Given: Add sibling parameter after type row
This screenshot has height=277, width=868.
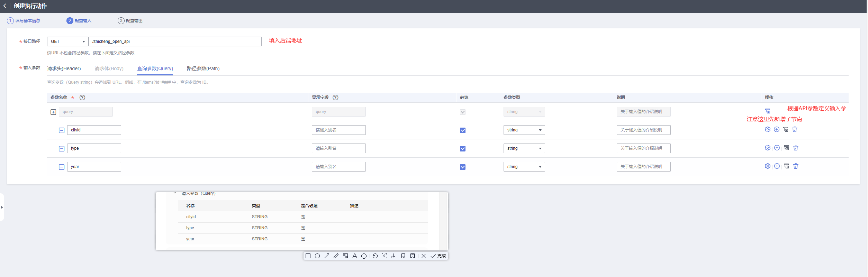Looking at the screenshot, I should click(x=777, y=148).
